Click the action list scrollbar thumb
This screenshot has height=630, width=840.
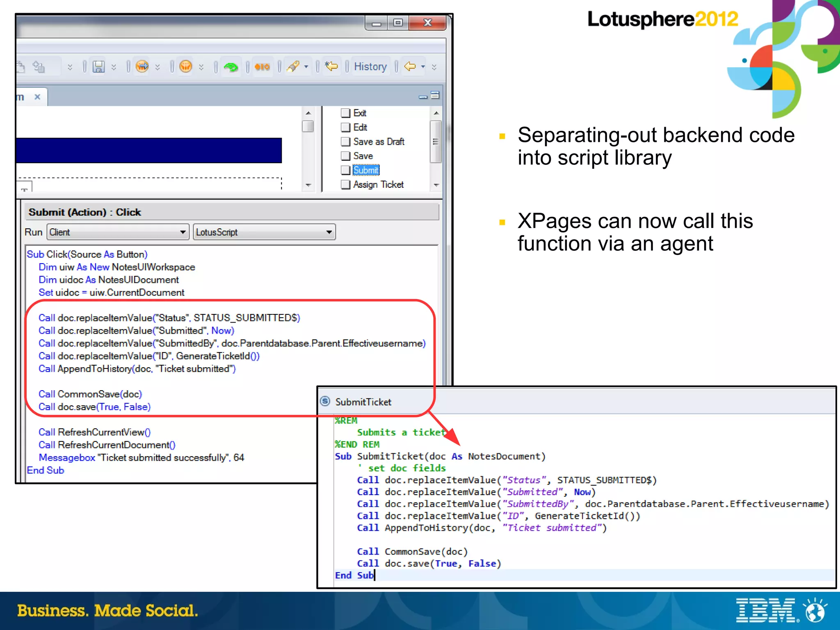[436, 141]
